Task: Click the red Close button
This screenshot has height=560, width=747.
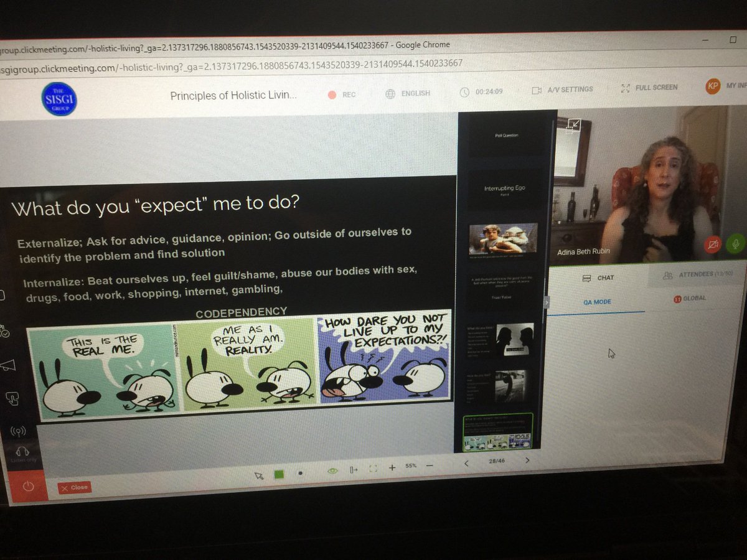Action: click(x=74, y=487)
